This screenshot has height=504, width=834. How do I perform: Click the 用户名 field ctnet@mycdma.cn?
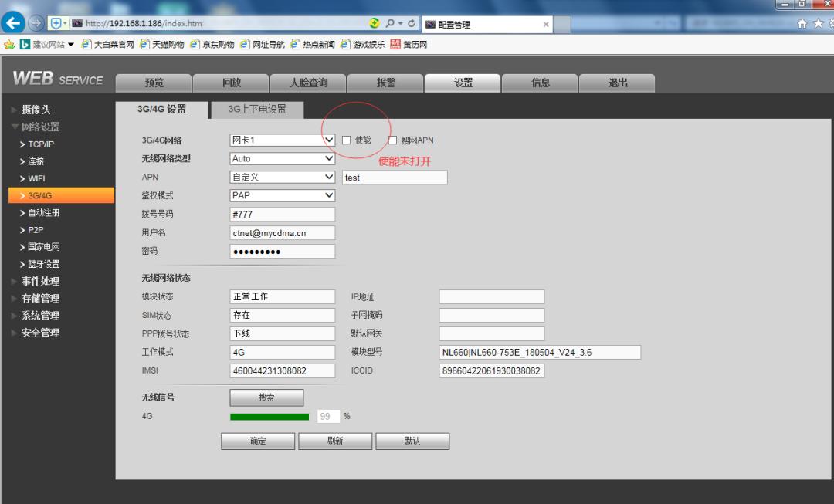click(x=283, y=233)
